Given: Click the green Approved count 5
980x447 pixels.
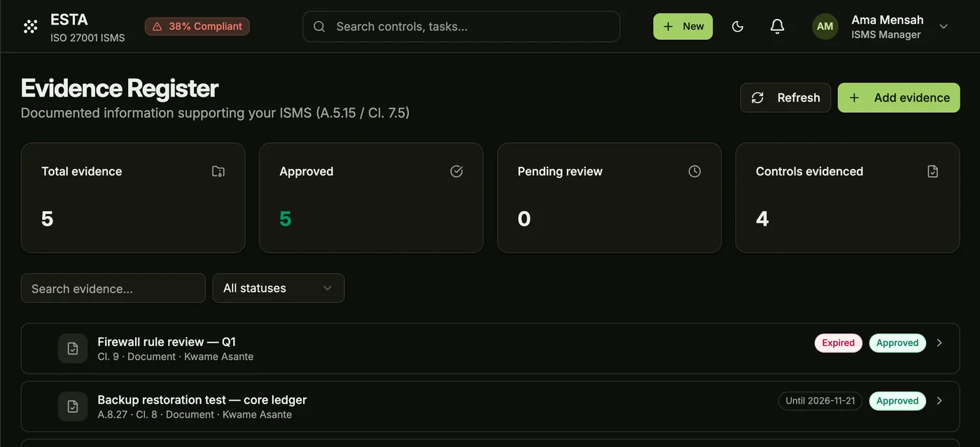Looking at the screenshot, I should tap(286, 219).
